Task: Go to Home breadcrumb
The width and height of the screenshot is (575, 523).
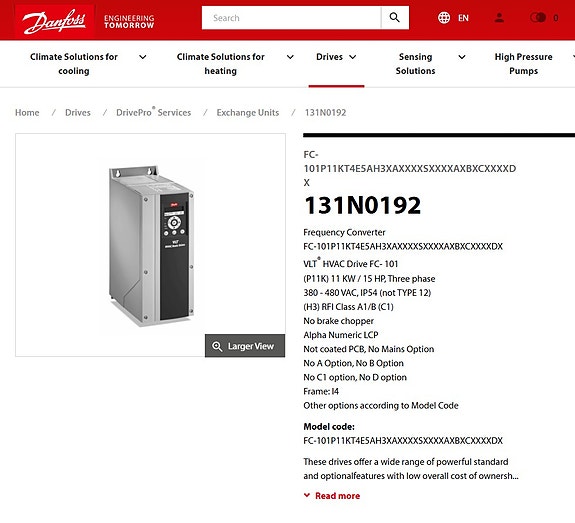Action: [x=27, y=113]
